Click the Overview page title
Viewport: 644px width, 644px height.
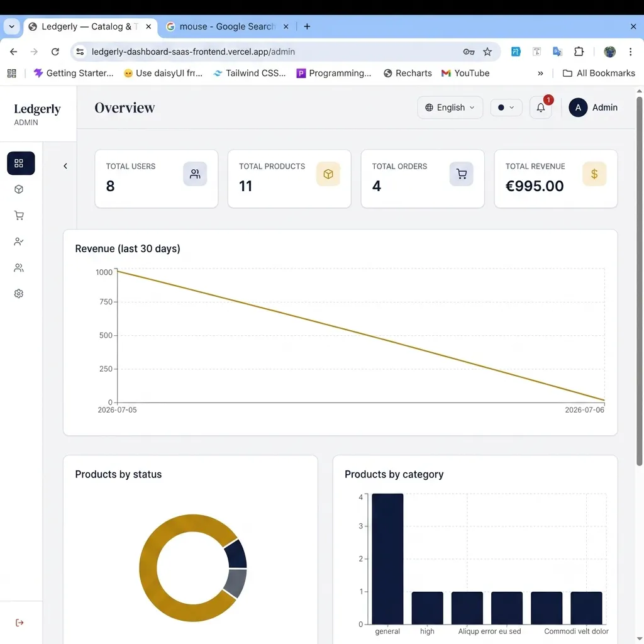pyautogui.click(x=125, y=108)
